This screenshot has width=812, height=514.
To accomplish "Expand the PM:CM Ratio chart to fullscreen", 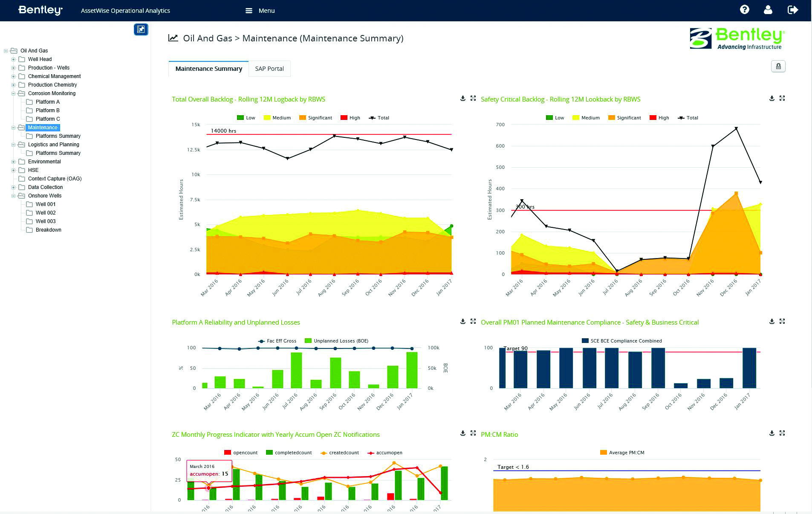I will coord(783,433).
